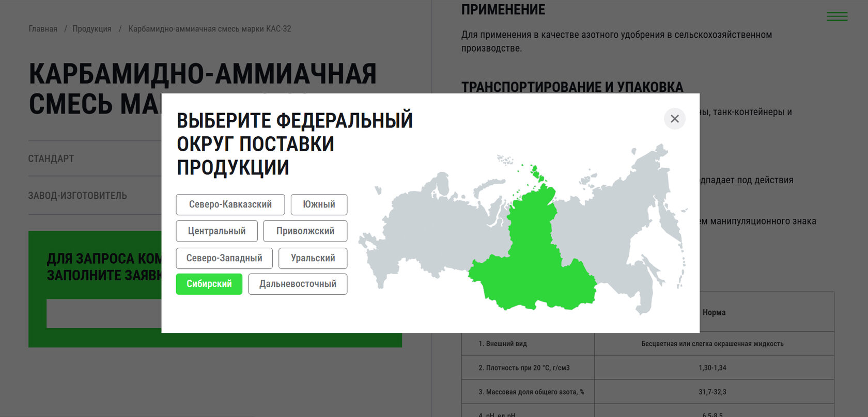Open Продукция breadcrumb link

pyautogui.click(x=92, y=29)
